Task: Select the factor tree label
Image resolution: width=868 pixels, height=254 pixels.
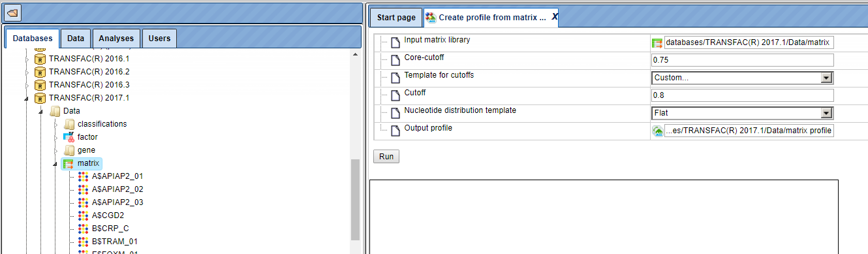Action: tap(87, 137)
